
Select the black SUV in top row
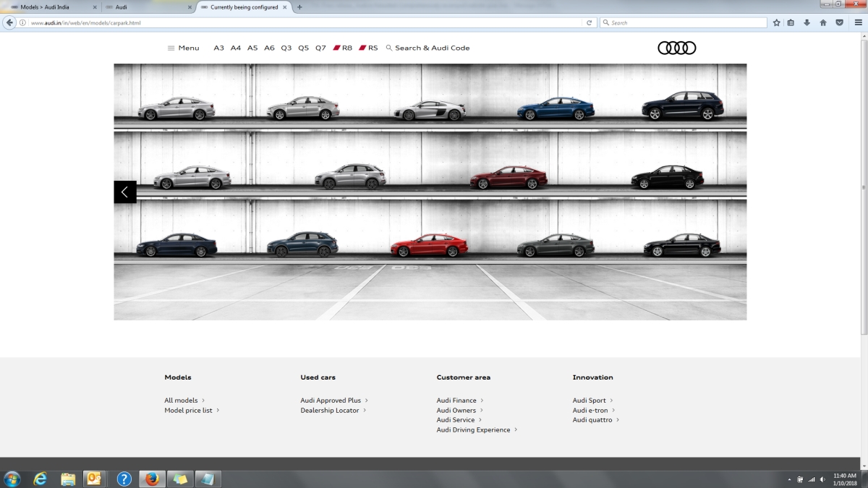tap(682, 106)
